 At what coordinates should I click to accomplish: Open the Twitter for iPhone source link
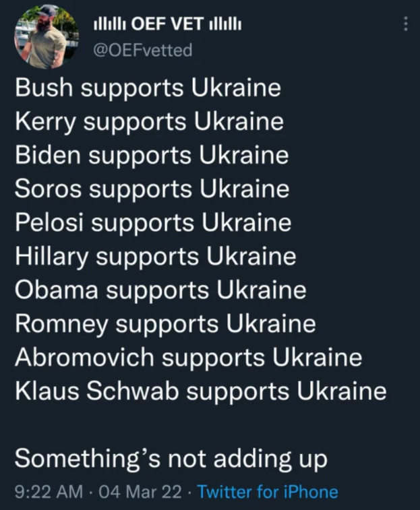[x=268, y=491]
